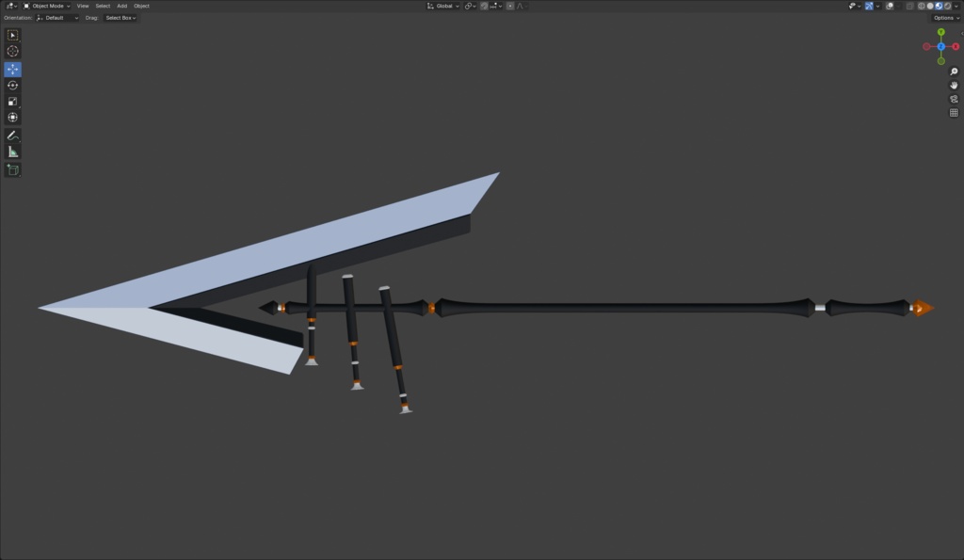Switch viewport to rendered shading
This screenshot has height=560, width=964.
click(947, 6)
